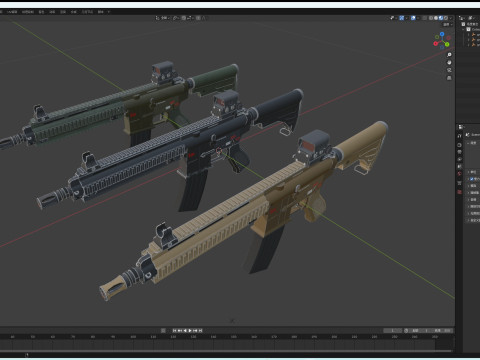Click the pan view hand icon
480x360 pixels.
coord(449,62)
